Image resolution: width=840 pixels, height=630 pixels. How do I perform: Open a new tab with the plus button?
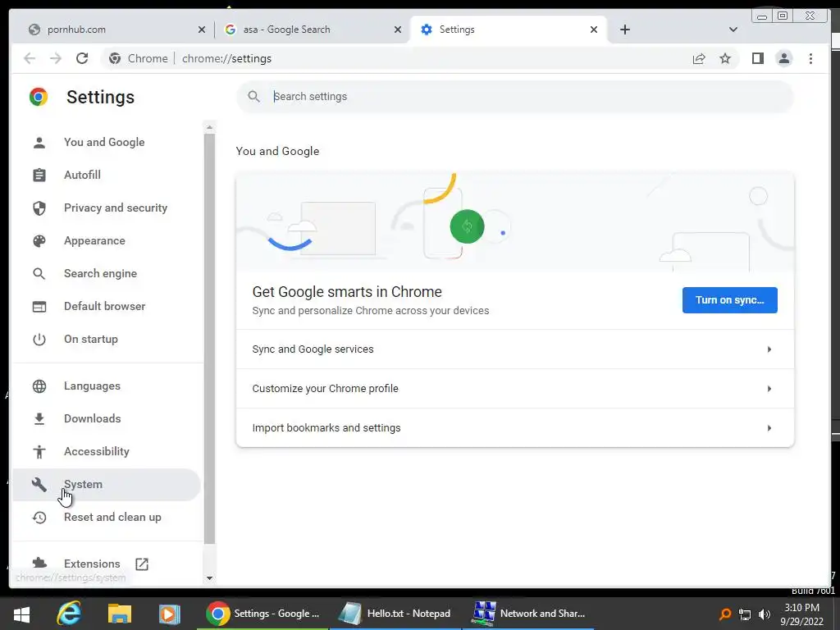[624, 30]
